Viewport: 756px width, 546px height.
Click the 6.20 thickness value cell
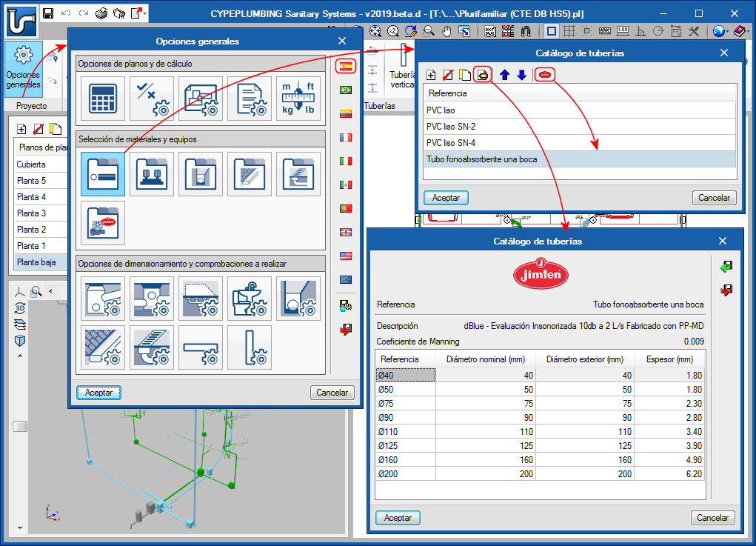point(669,473)
